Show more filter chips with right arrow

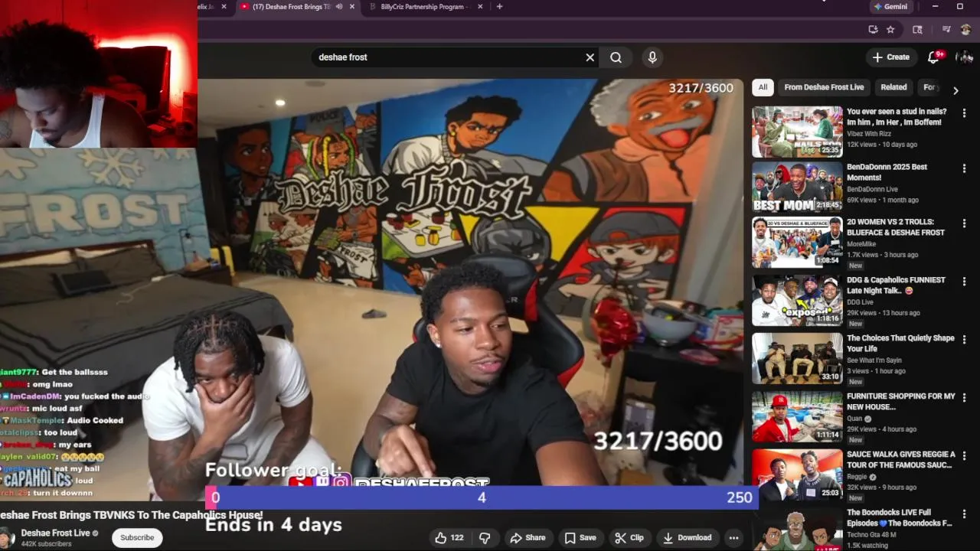tap(955, 90)
